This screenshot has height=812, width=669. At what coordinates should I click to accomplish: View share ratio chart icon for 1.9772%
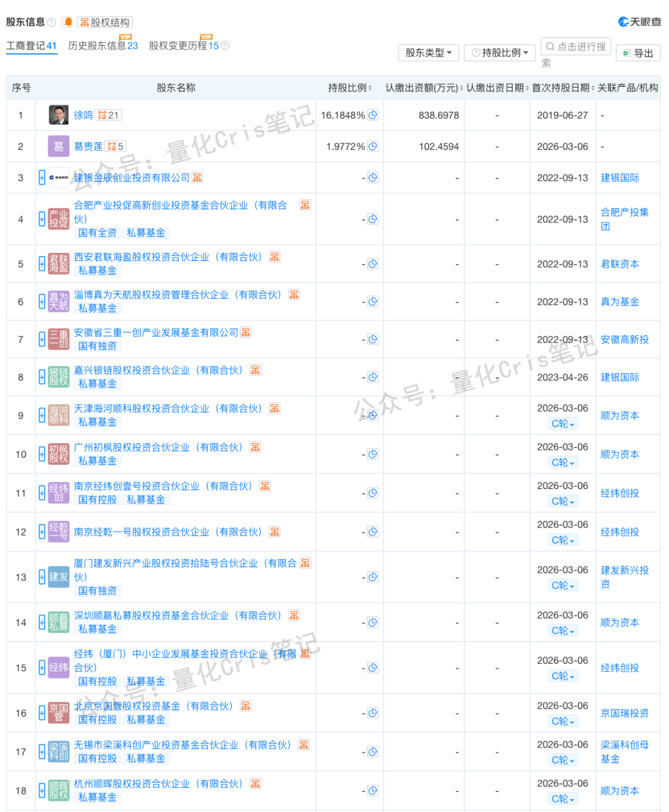click(373, 147)
